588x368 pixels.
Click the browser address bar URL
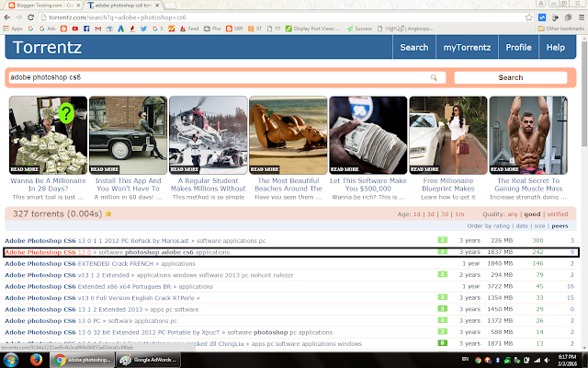click(x=118, y=17)
